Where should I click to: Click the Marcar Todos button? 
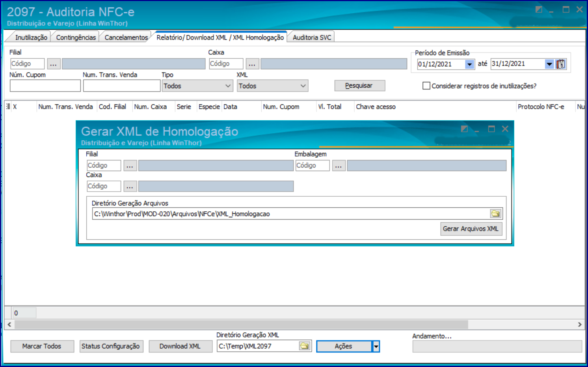click(x=42, y=346)
